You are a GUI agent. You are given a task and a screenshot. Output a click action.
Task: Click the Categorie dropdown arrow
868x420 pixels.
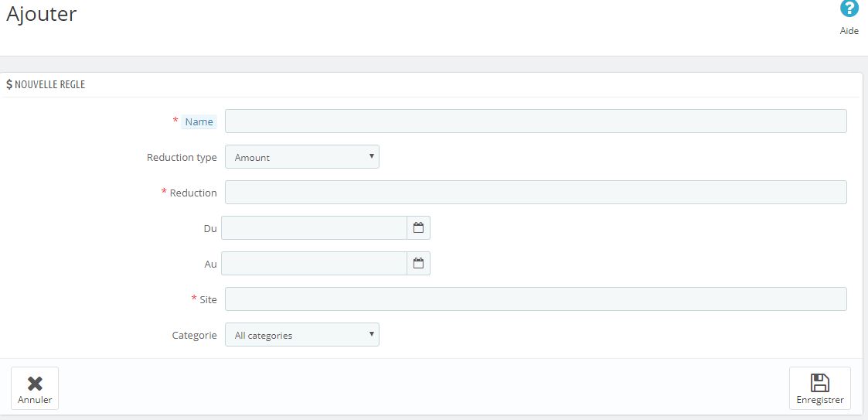click(372, 334)
